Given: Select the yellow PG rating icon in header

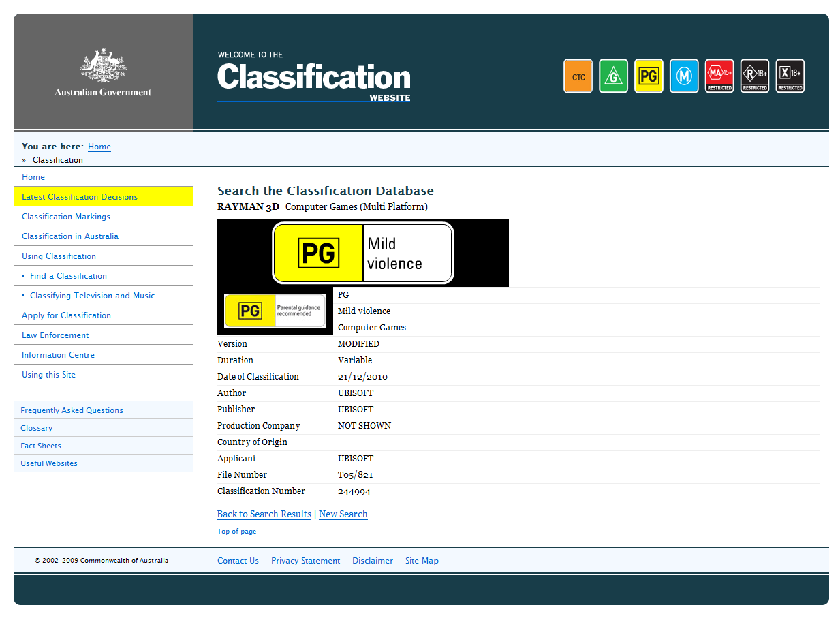Looking at the screenshot, I should [649, 76].
